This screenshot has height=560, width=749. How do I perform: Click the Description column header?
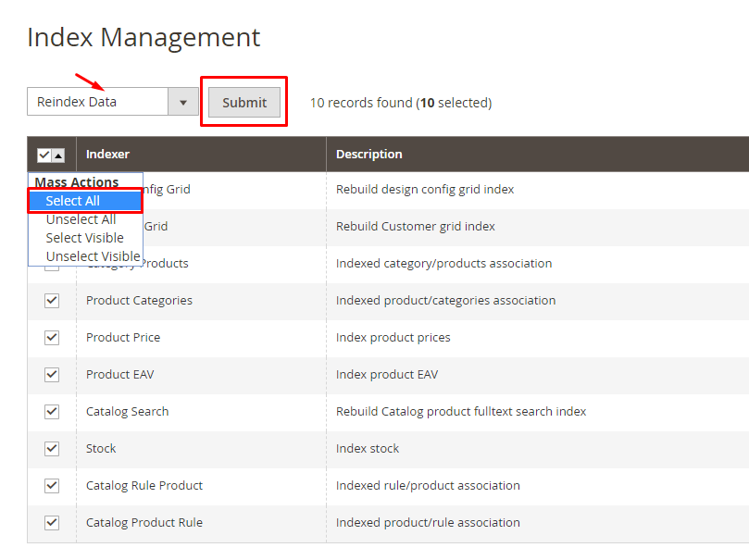click(368, 155)
